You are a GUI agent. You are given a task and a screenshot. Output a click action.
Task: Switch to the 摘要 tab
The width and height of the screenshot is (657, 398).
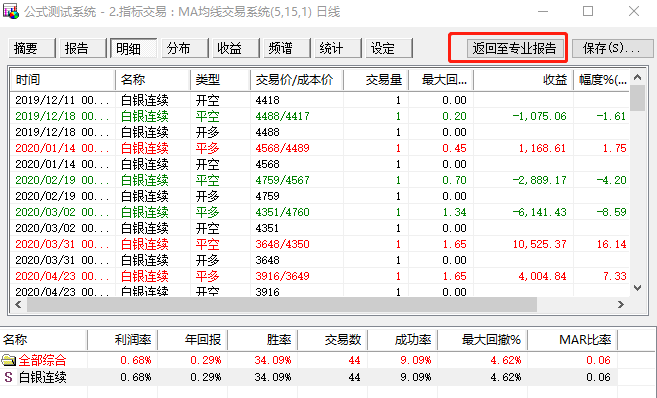[32, 48]
